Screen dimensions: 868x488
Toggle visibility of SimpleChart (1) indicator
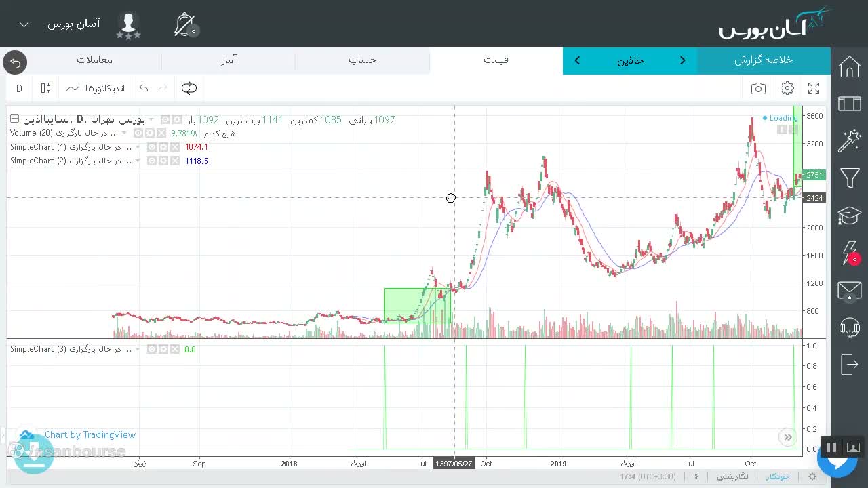pyautogui.click(x=152, y=147)
